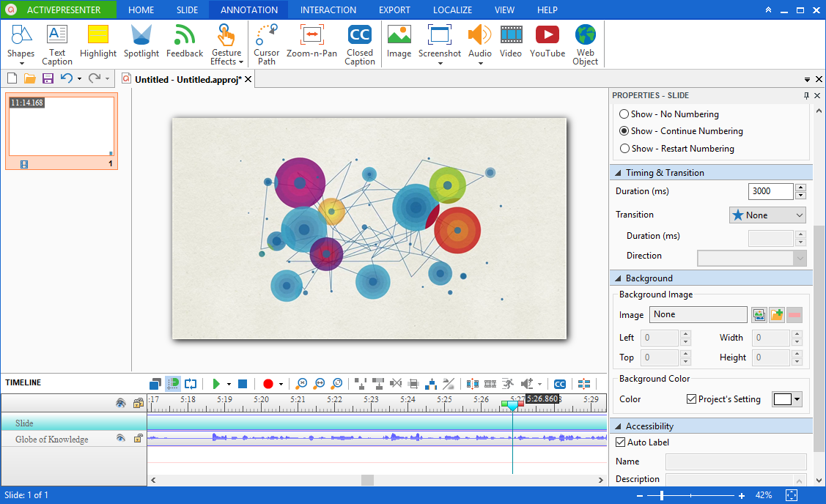Uncheck the Auto Label checkbox
The image size is (826, 504).
pos(621,442)
